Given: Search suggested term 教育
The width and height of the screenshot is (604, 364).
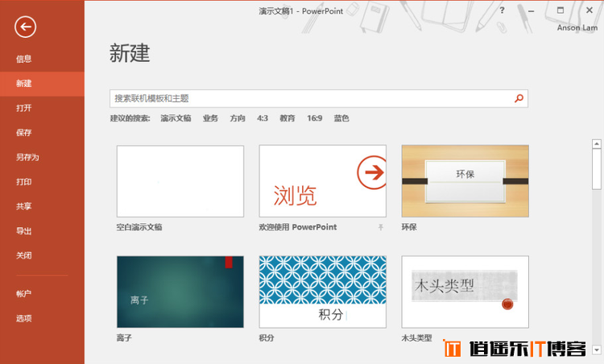Looking at the screenshot, I should coord(288,118).
